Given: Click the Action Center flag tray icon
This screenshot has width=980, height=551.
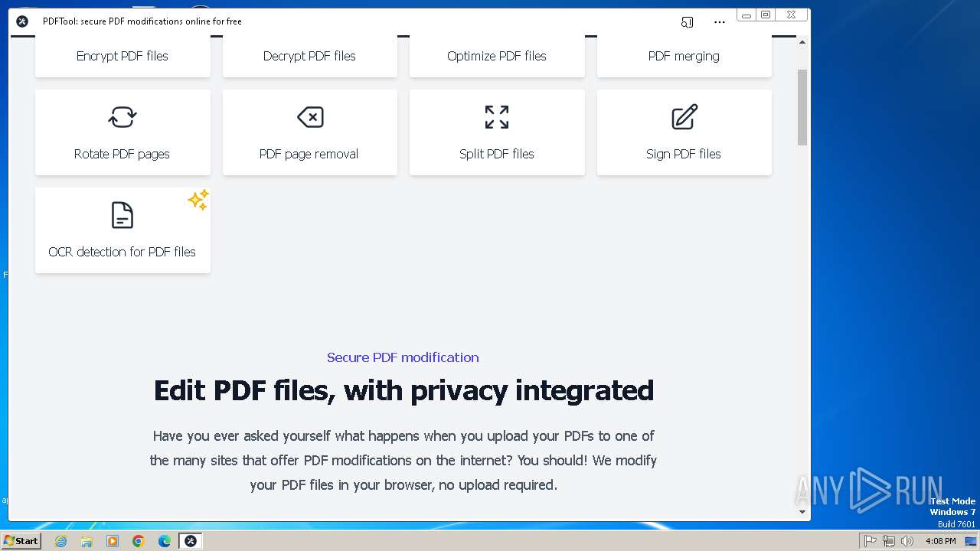Looking at the screenshot, I should (871, 541).
